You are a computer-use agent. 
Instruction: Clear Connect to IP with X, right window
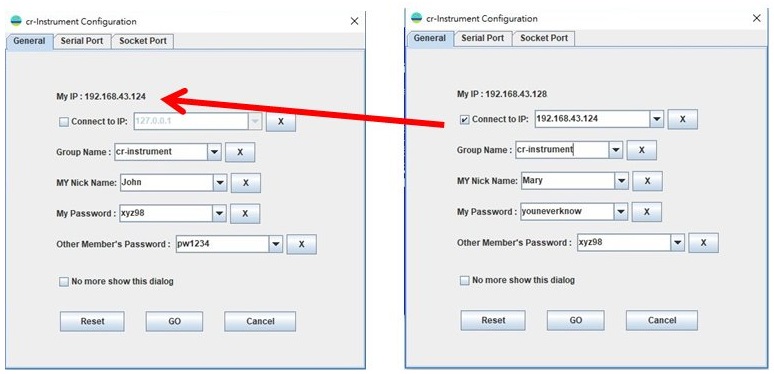click(x=683, y=119)
